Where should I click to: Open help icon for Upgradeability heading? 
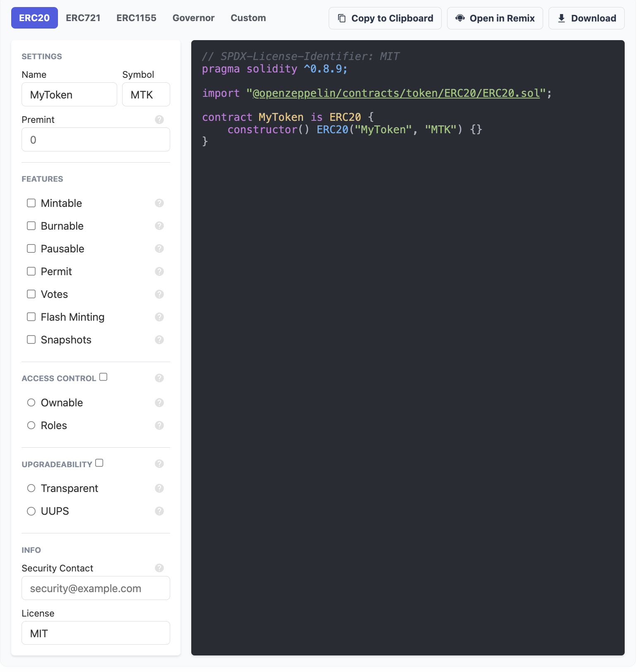[159, 464]
